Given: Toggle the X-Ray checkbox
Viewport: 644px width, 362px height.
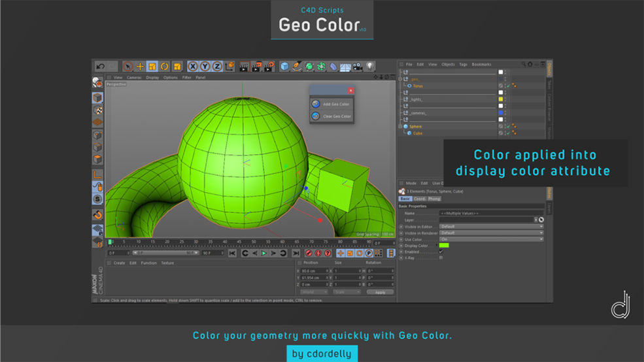Looking at the screenshot, I should (x=441, y=257).
